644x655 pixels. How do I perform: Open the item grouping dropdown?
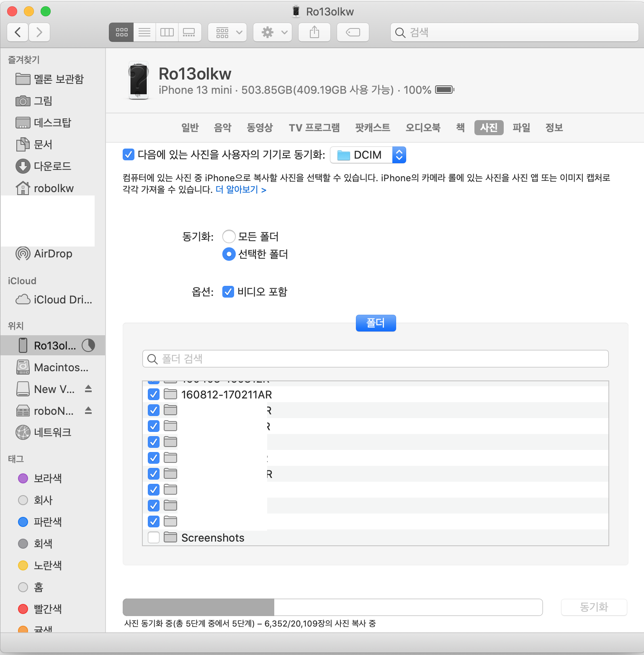pos(227,32)
